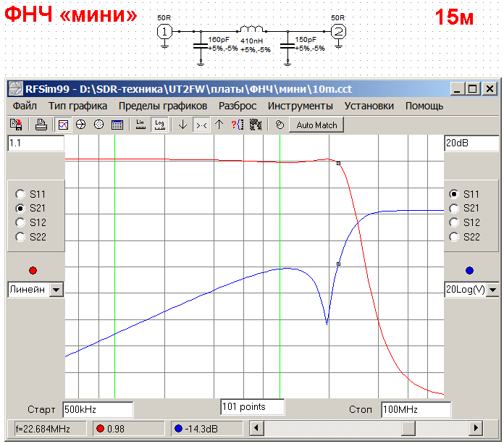
Task: Open the tabular data display icon
Action: point(117,125)
